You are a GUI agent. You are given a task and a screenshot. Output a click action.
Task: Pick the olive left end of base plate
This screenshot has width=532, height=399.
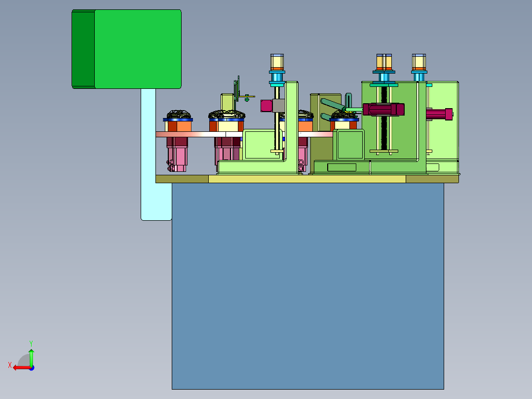(x=182, y=179)
